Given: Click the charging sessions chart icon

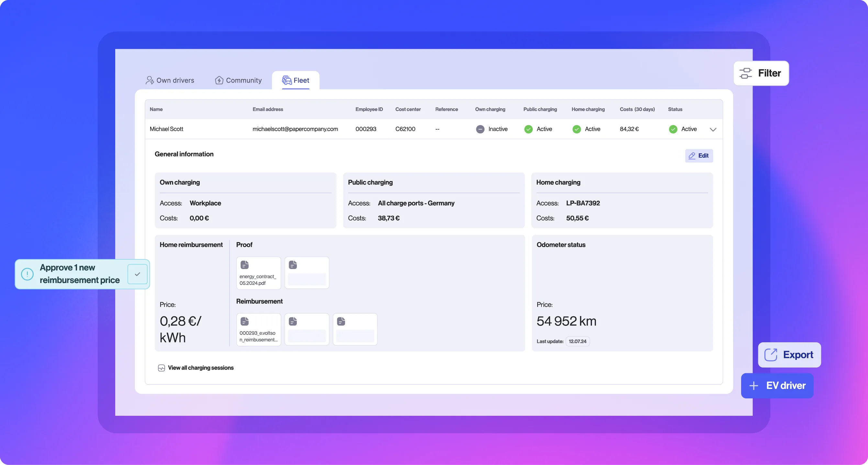Looking at the screenshot, I should 161,368.
